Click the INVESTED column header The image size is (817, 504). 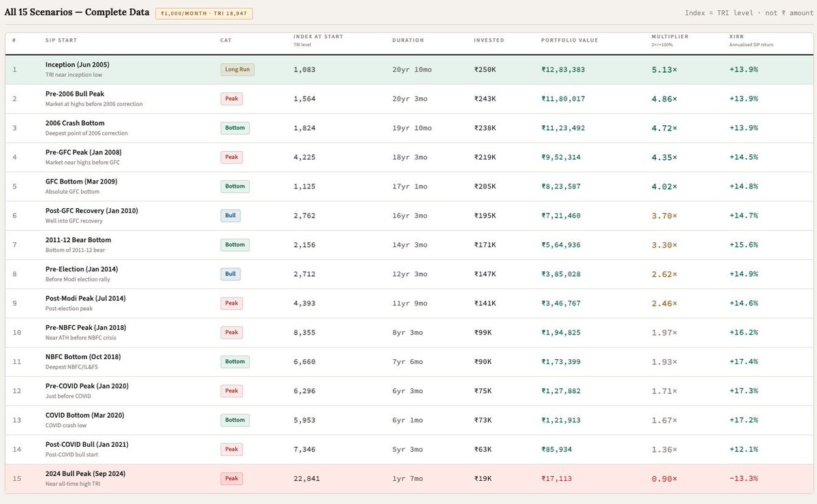pos(489,40)
